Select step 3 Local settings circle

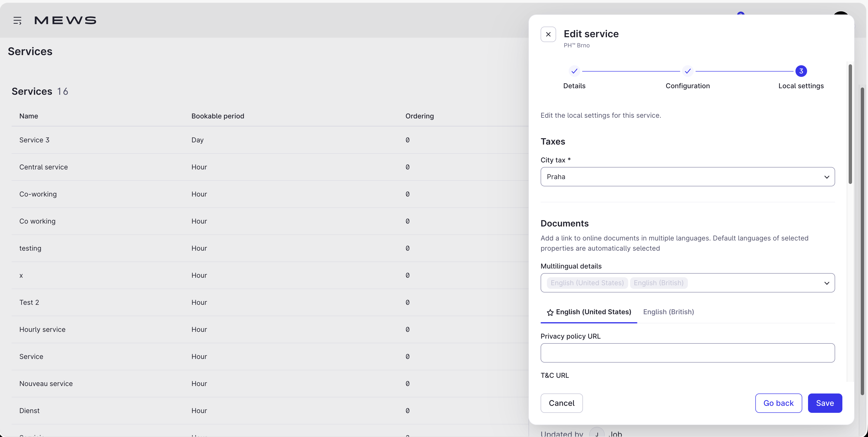pos(801,71)
